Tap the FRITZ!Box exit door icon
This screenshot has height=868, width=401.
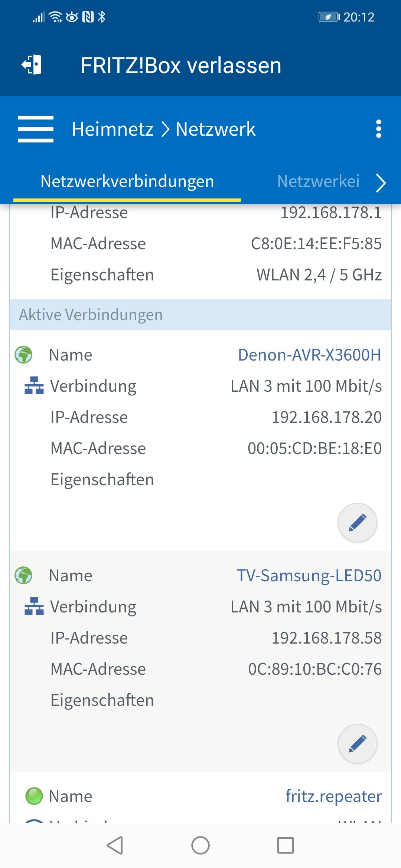(32, 65)
